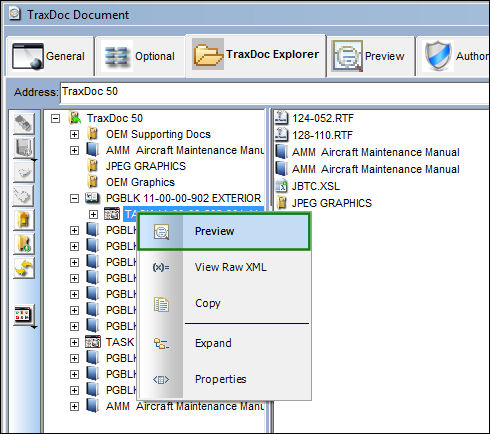Viewport: 490px width, 434px height.
Task: Collapse the PGBLK 11-00-00-902 EXTERIOR node
Action: [74, 198]
